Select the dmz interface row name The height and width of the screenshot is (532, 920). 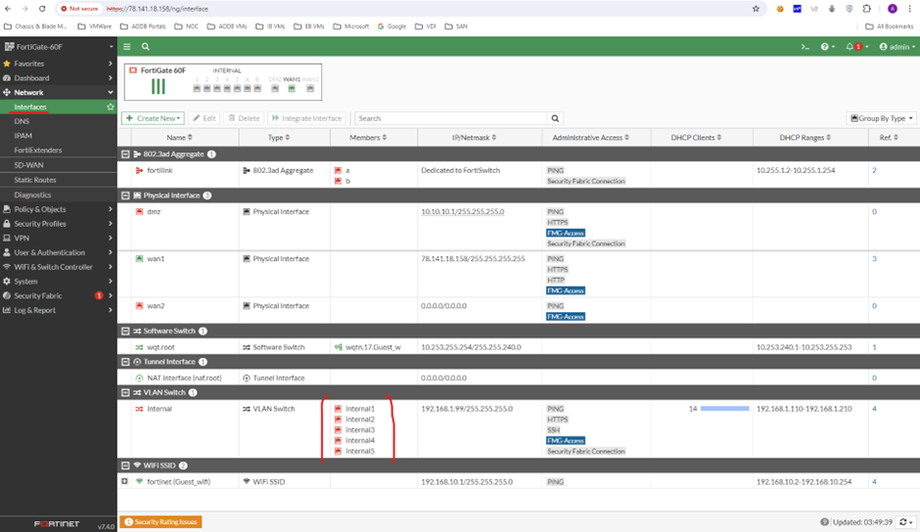(x=154, y=212)
